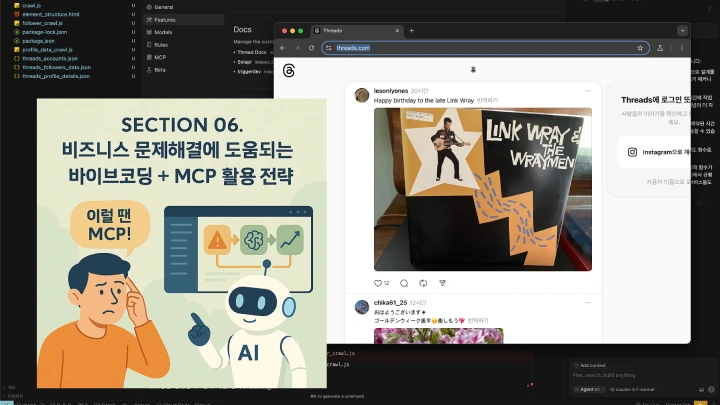Viewport: 720px width, 405px height.
Task: Open package.json in the explorer
Action: coord(38,41)
